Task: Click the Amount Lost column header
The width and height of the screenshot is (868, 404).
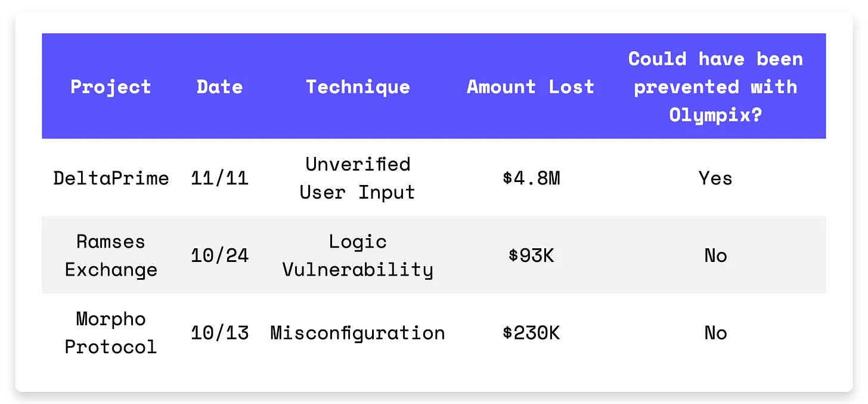Action: tap(531, 87)
